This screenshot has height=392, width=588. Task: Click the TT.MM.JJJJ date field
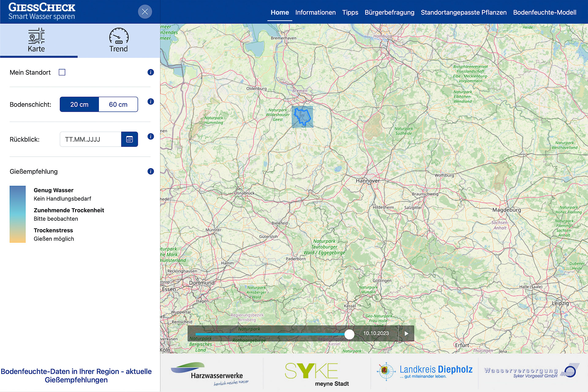[90, 139]
